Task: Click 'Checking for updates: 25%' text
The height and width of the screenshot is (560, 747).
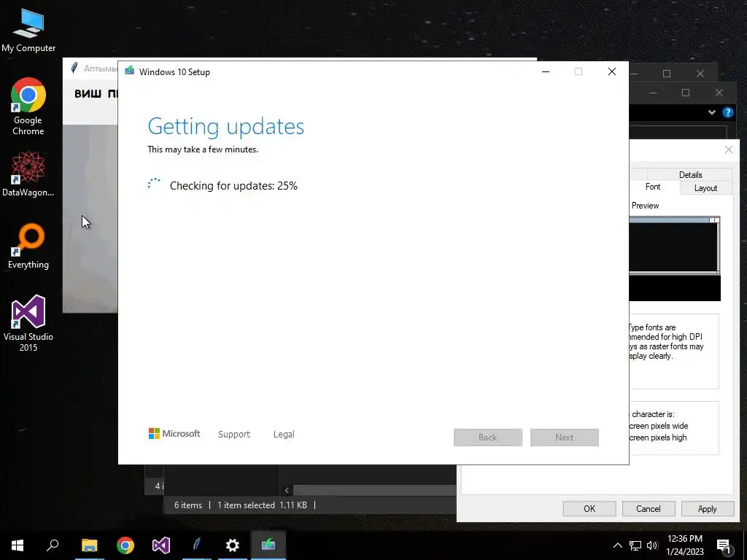Action: pos(233,186)
